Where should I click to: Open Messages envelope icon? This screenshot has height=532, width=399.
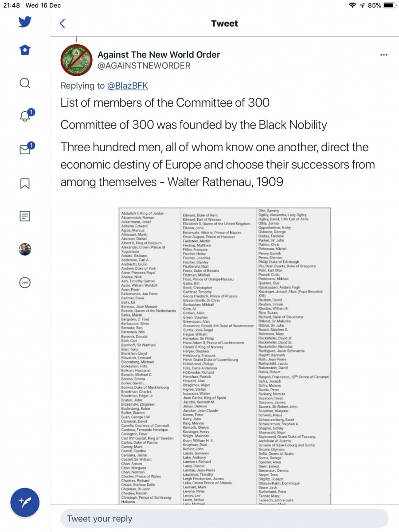(x=25, y=149)
